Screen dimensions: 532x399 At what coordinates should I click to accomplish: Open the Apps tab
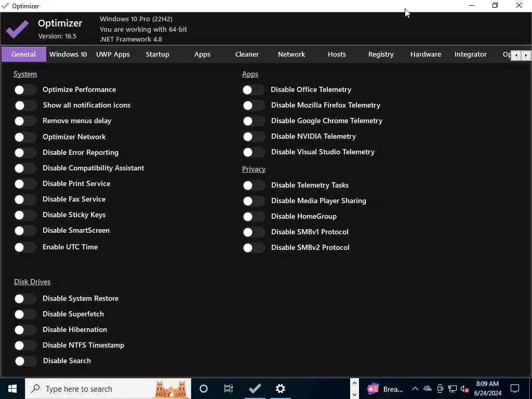202,54
